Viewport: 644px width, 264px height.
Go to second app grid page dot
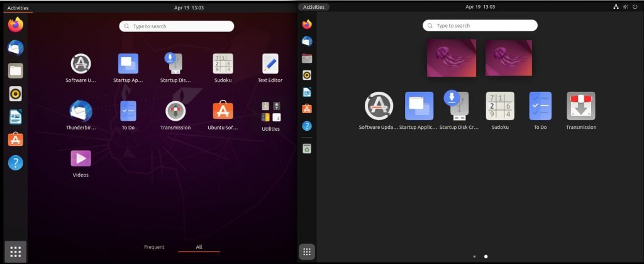[486, 256]
